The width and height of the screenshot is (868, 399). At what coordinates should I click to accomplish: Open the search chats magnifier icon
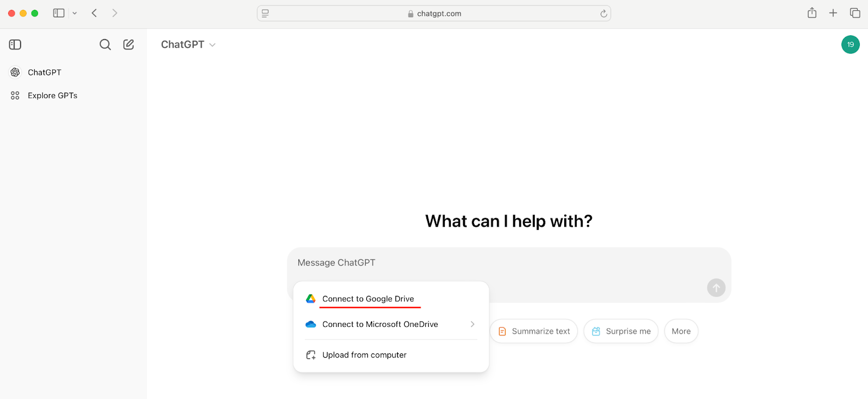[105, 44]
